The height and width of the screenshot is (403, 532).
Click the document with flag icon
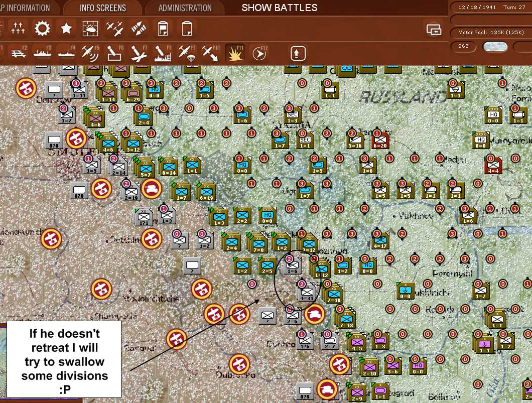[163, 29]
